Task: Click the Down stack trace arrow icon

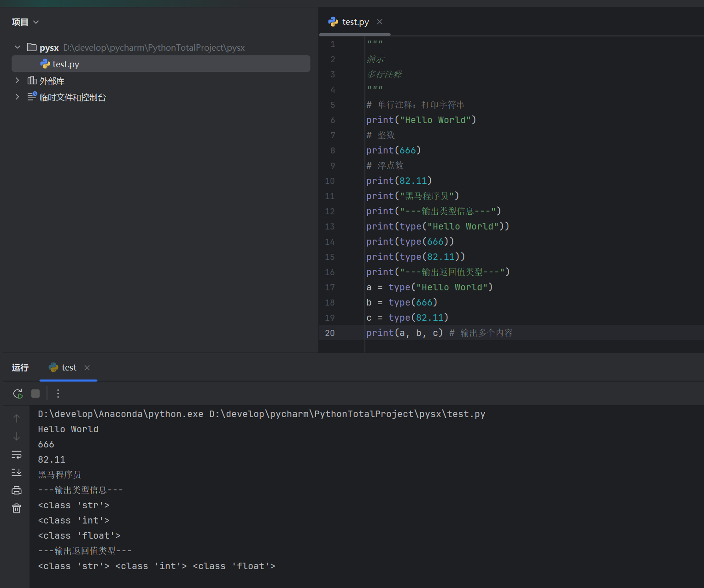Action: (17, 436)
